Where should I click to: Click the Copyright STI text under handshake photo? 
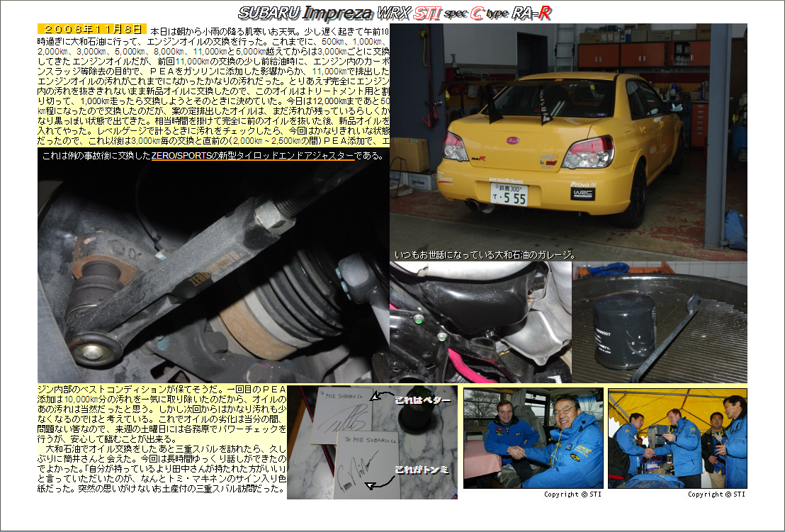(572, 494)
